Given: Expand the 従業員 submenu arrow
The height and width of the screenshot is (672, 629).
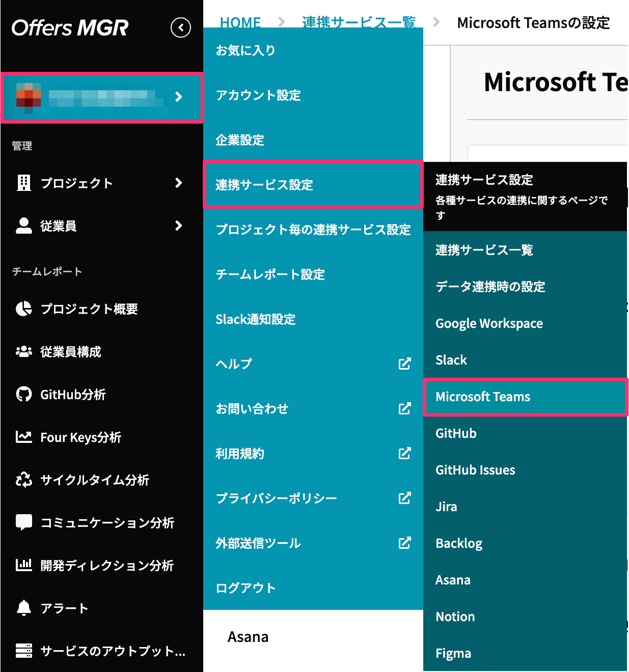Looking at the screenshot, I should 179,226.
